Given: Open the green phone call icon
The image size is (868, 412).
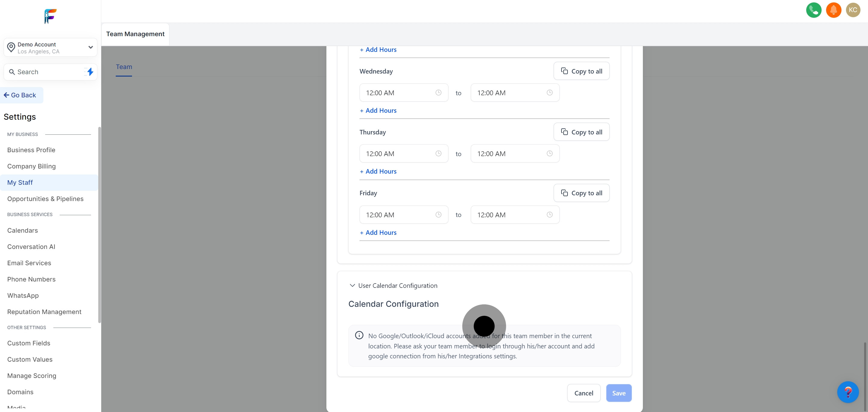Looking at the screenshot, I should (814, 10).
